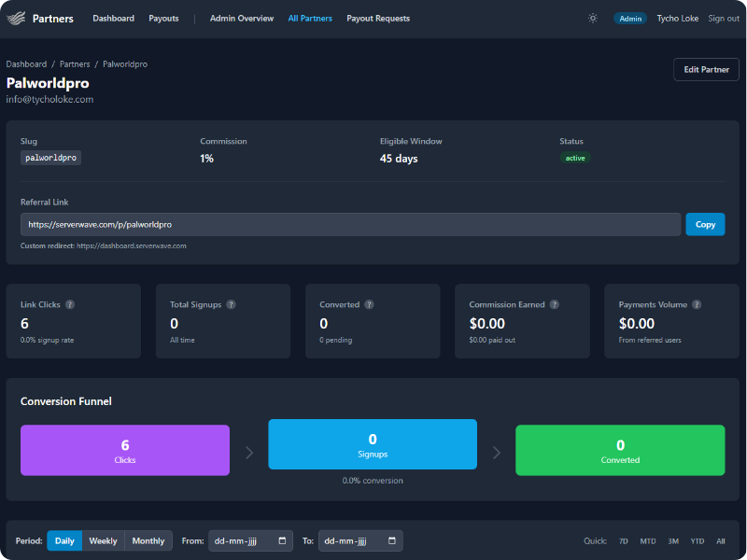Open the Admin Overview section

[x=241, y=18]
